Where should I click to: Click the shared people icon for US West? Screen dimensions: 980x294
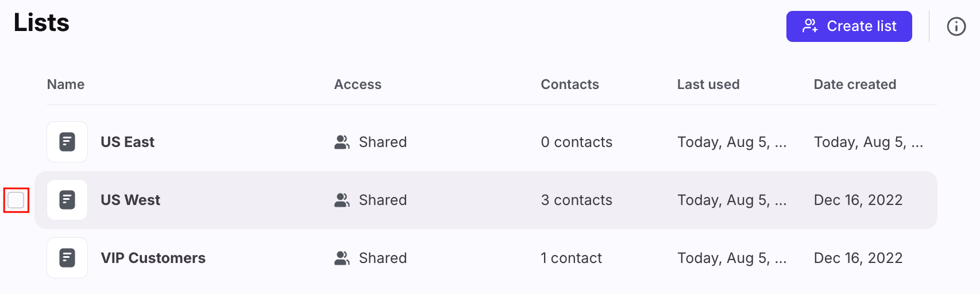click(342, 200)
